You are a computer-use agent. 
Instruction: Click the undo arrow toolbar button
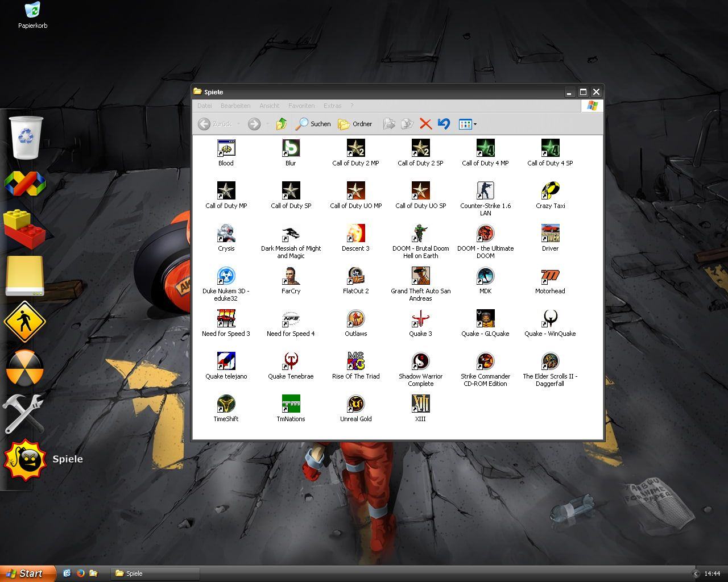pyautogui.click(x=444, y=124)
